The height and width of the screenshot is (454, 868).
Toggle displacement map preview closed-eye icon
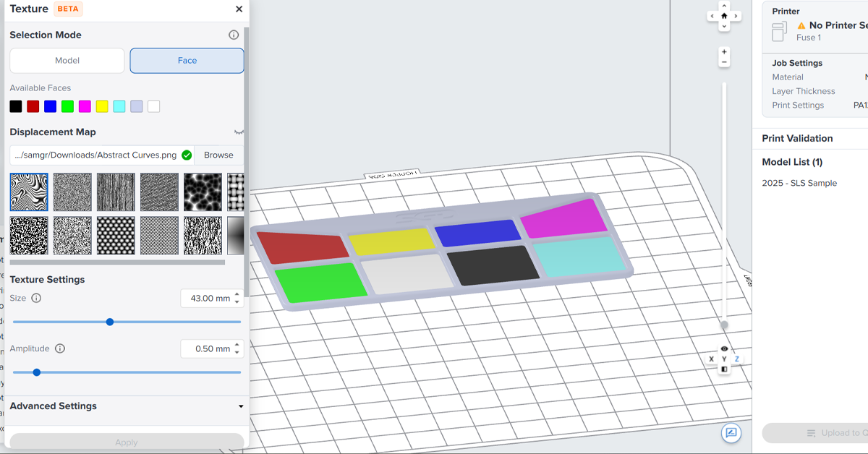[x=239, y=132]
